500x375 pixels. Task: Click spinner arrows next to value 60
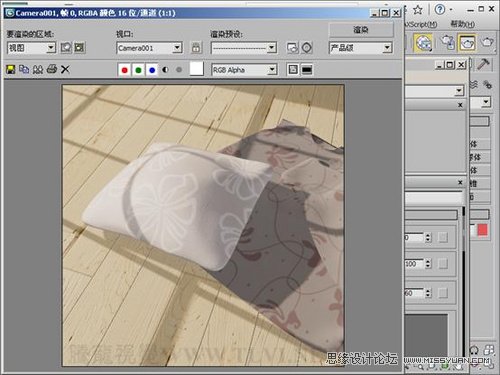pyautogui.click(x=428, y=293)
